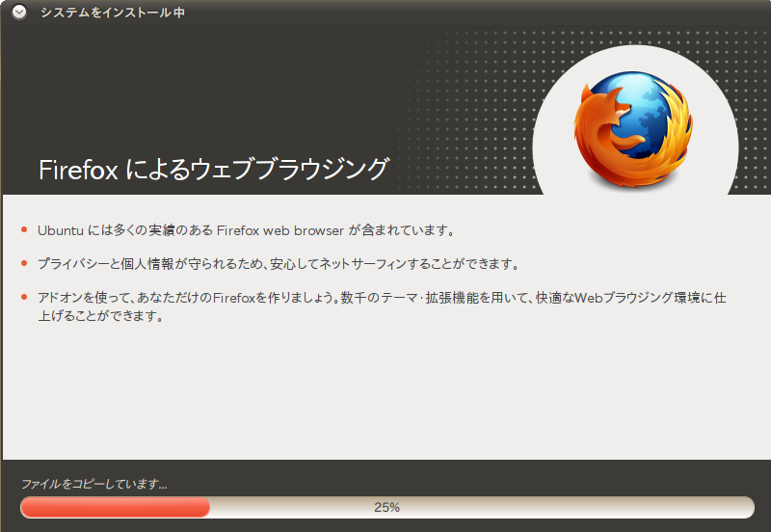Click the 25% installation progress bar
771x532 pixels.
387,507
